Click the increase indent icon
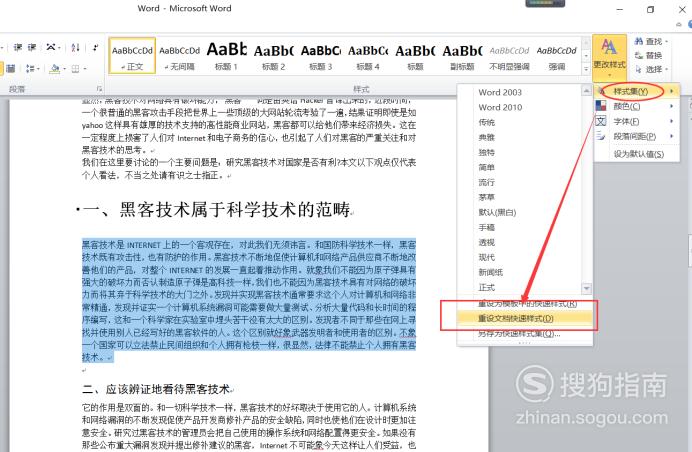Image resolution: width=692 pixels, height=452 pixels. click(32, 47)
